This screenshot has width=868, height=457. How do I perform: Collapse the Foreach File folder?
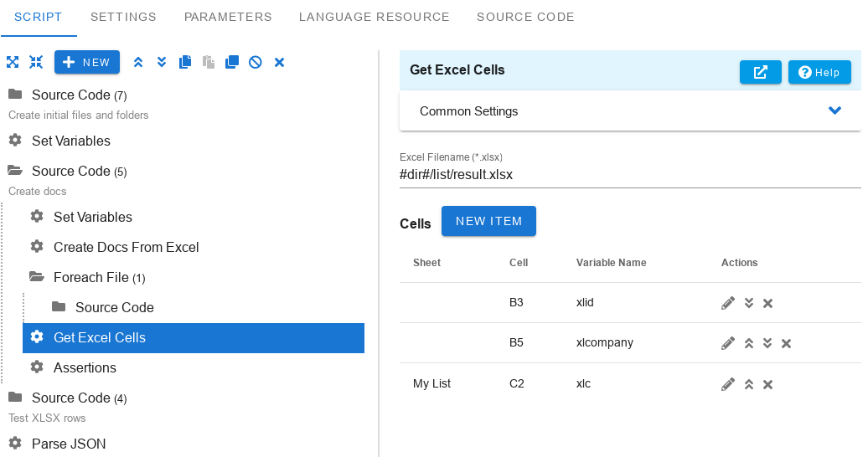click(37, 277)
